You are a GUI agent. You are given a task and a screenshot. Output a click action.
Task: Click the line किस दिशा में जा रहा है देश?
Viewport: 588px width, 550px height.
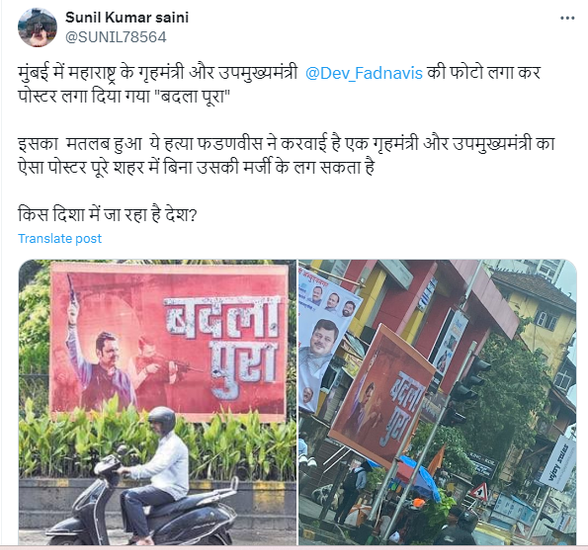pyautogui.click(x=107, y=215)
